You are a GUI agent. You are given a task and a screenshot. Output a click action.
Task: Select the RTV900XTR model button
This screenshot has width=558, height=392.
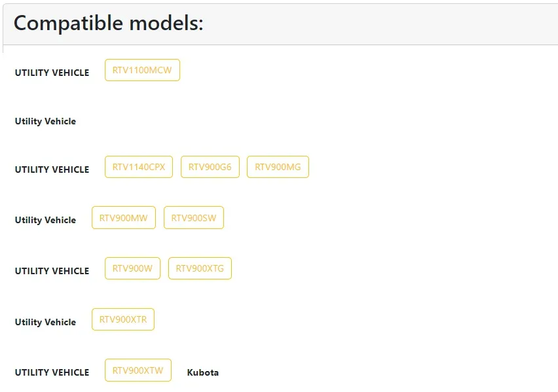click(x=122, y=319)
